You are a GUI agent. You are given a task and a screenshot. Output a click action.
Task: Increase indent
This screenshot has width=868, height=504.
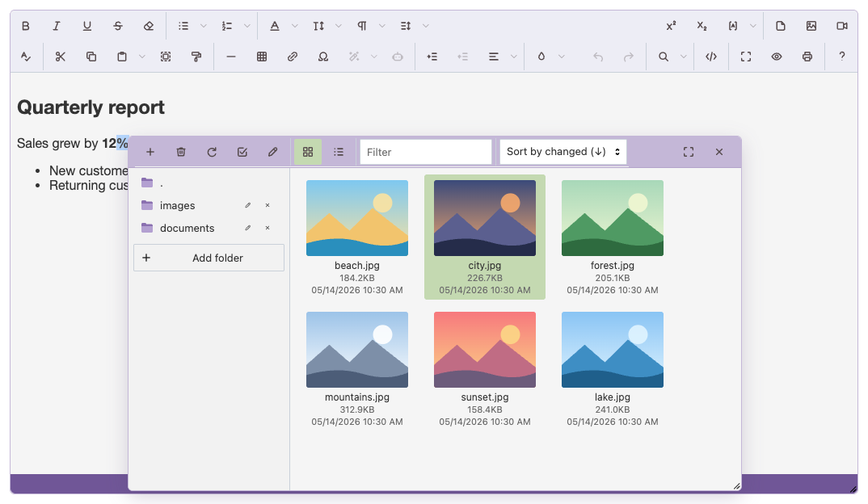pyautogui.click(x=432, y=57)
